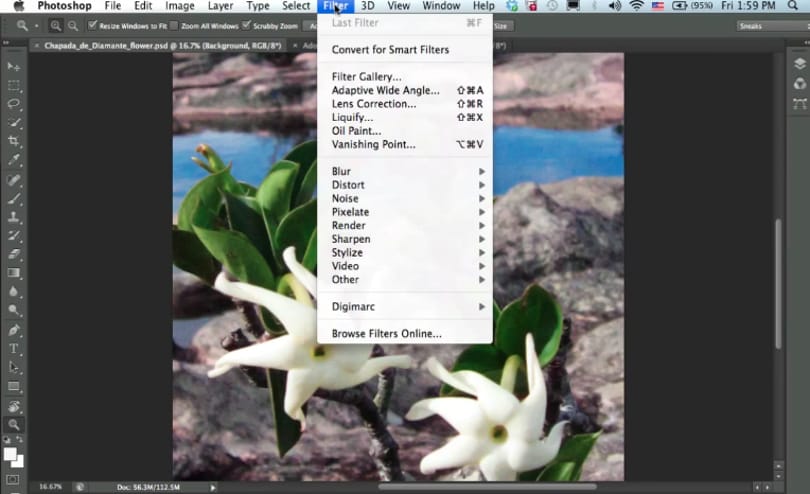This screenshot has width=810, height=494.
Task: Select the Rectangular Marquee tool
Action: point(13,85)
